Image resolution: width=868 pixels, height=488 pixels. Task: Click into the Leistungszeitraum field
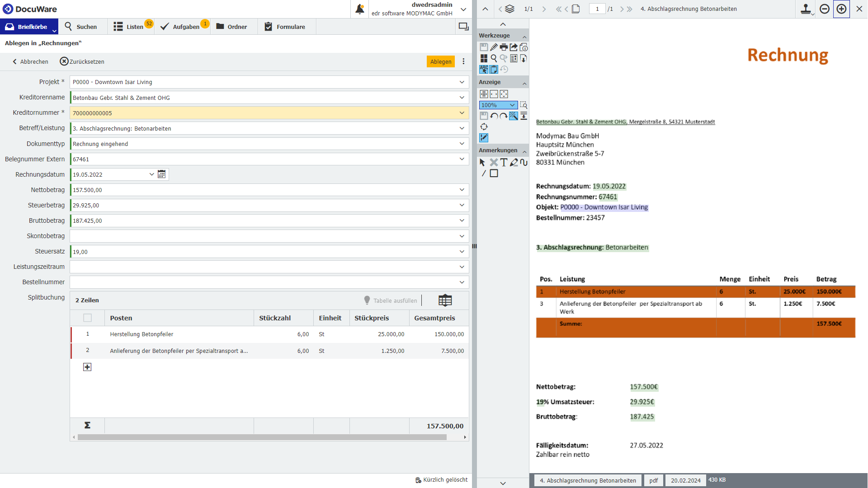[269, 267]
